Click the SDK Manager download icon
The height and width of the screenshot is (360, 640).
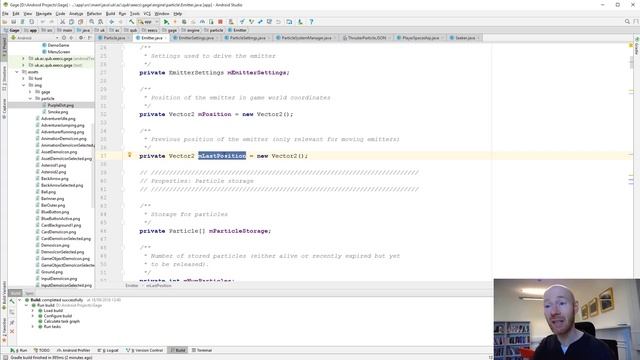pyautogui.click(x=300, y=22)
